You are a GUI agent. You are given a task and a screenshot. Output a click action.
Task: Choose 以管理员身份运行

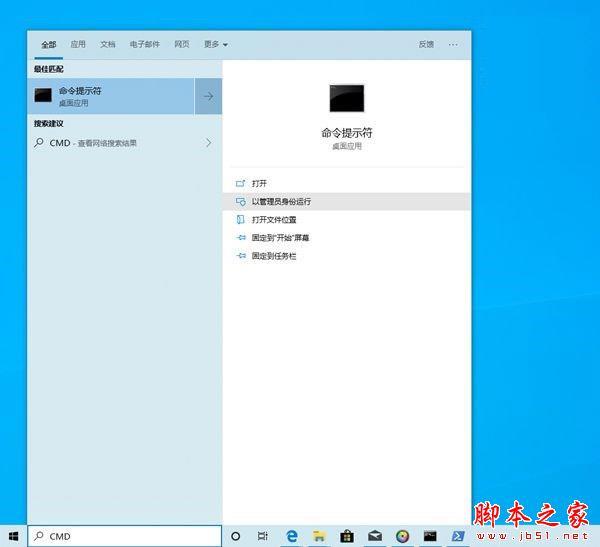click(x=346, y=201)
